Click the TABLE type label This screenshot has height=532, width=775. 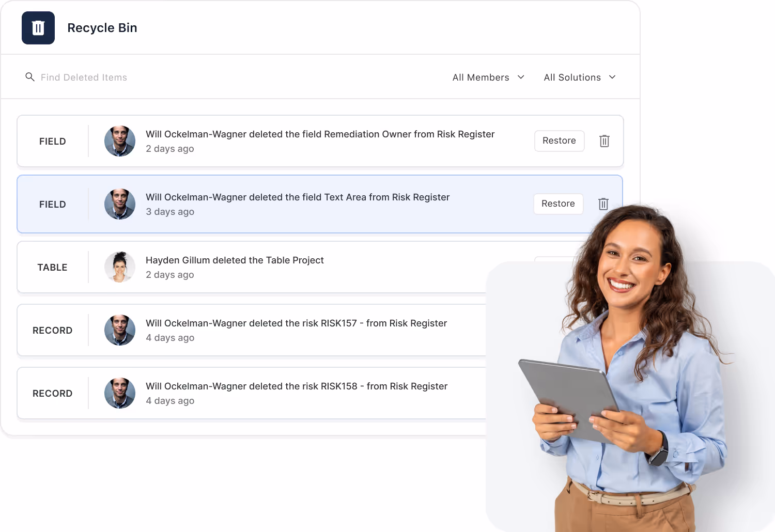(x=52, y=268)
